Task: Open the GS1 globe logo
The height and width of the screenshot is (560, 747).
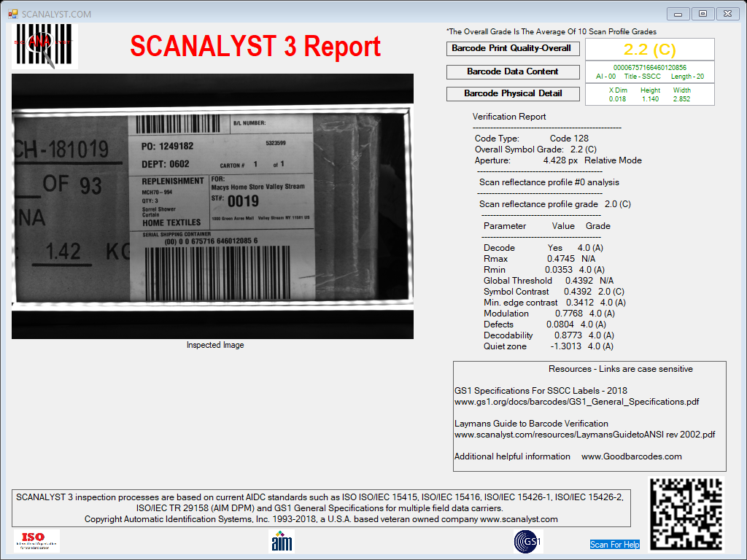Action: coord(528,542)
